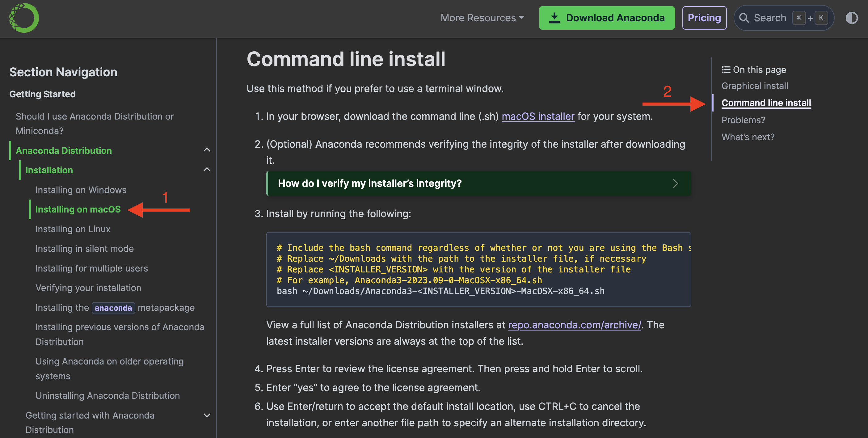Collapse the Anaconda Distribution section chevron
Viewport: 868px width, 438px height.
click(x=207, y=150)
